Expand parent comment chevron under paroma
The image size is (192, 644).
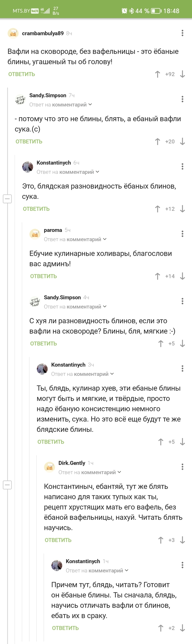click(105, 239)
